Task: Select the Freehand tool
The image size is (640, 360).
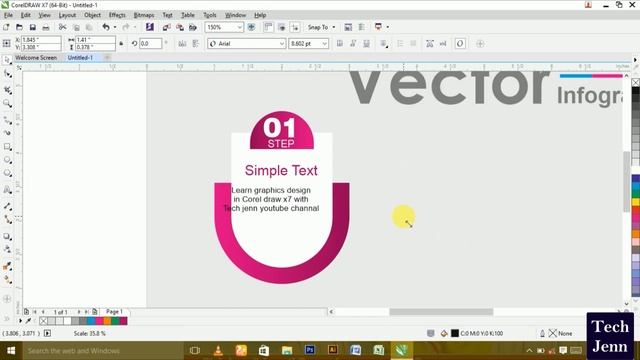Action: [x=7, y=120]
